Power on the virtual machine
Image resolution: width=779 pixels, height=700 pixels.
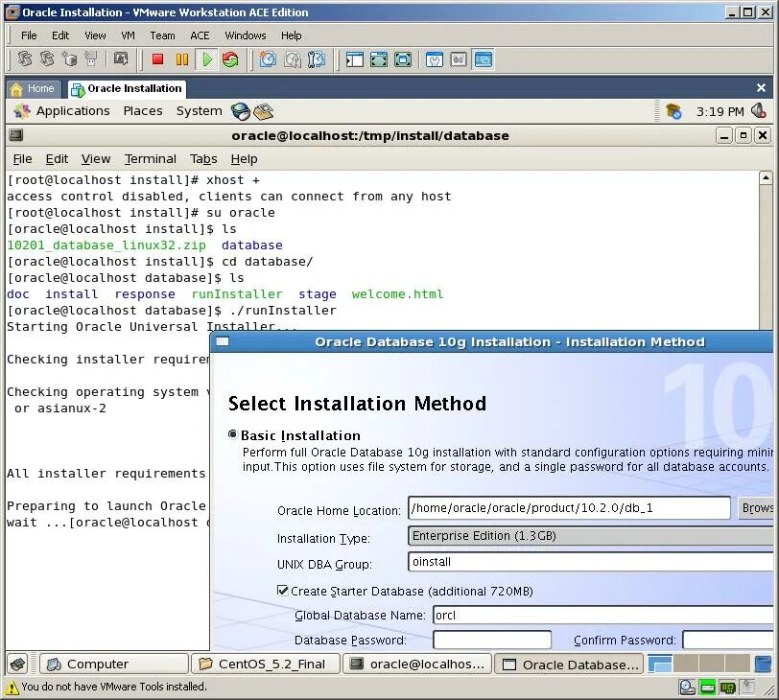point(205,59)
